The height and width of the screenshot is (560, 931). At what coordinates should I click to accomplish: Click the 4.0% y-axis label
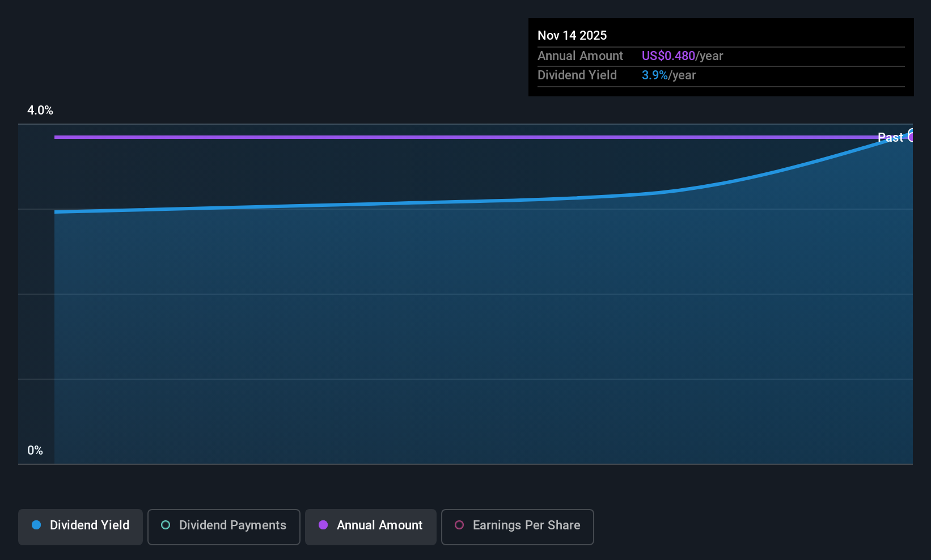pyautogui.click(x=40, y=111)
